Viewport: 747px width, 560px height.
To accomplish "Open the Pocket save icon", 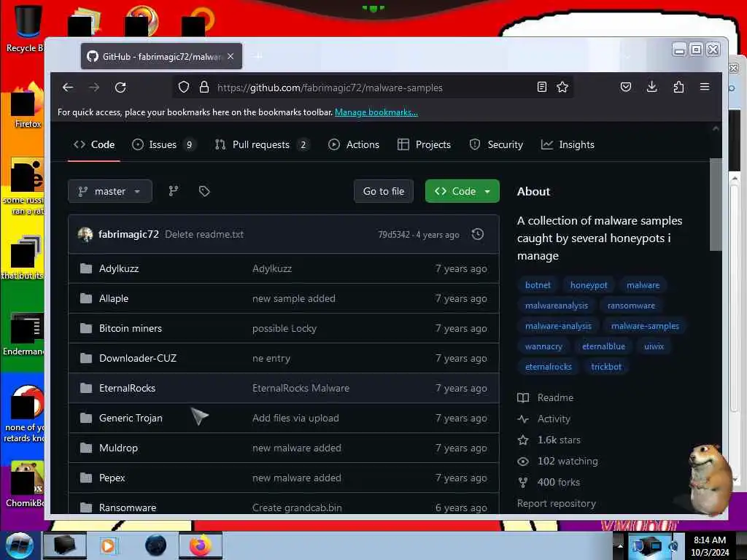I will point(625,87).
